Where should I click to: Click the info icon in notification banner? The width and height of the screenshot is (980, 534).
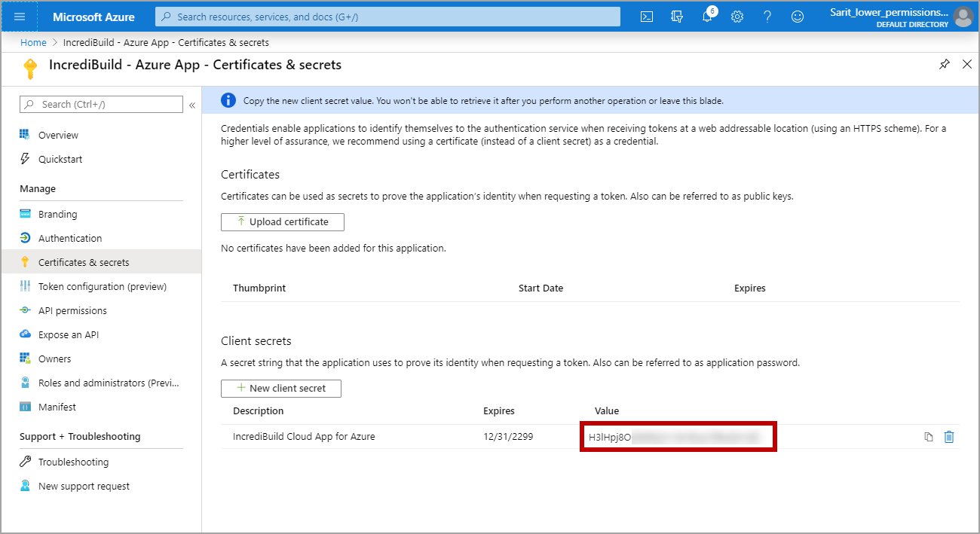coord(227,100)
